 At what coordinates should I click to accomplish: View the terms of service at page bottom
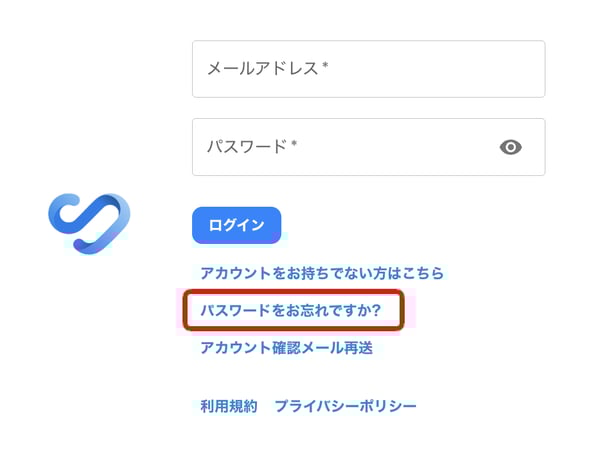228,406
